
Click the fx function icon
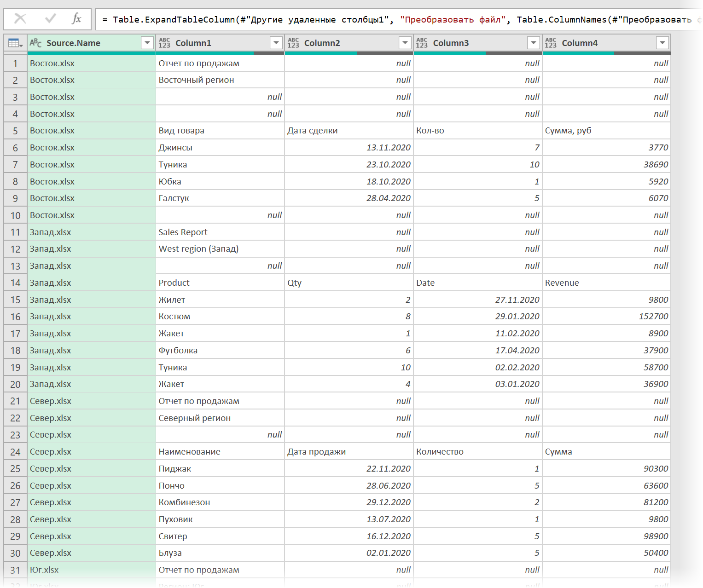(x=76, y=19)
